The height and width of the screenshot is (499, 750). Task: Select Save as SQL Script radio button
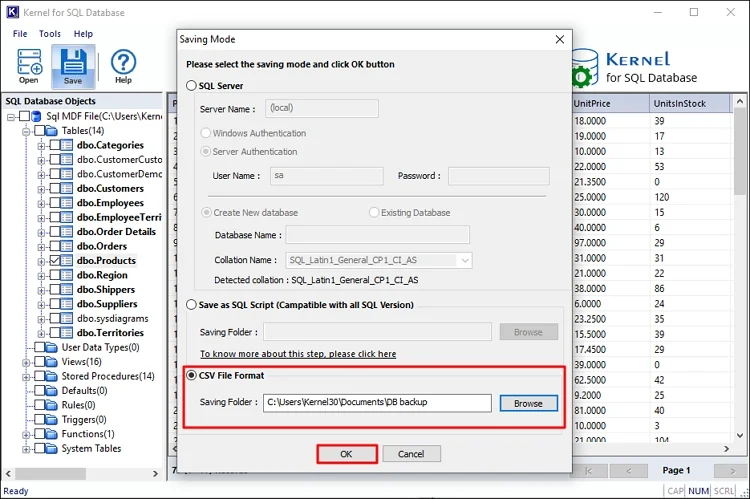(191, 305)
